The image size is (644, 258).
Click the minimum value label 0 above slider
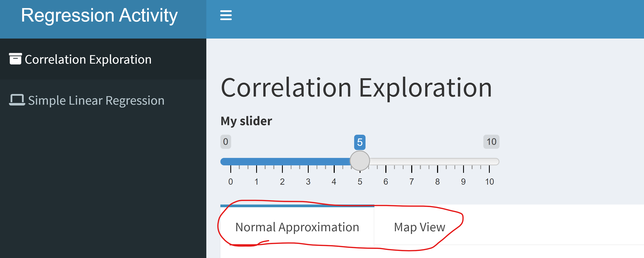(226, 142)
